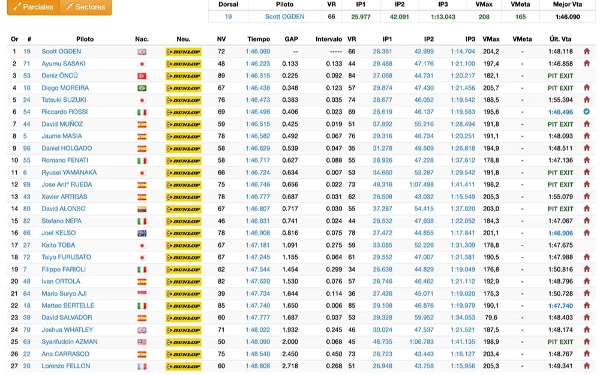Open rider Jose Ant° RUEDA link
Viewport: 600px width, 375px height.
67,184
